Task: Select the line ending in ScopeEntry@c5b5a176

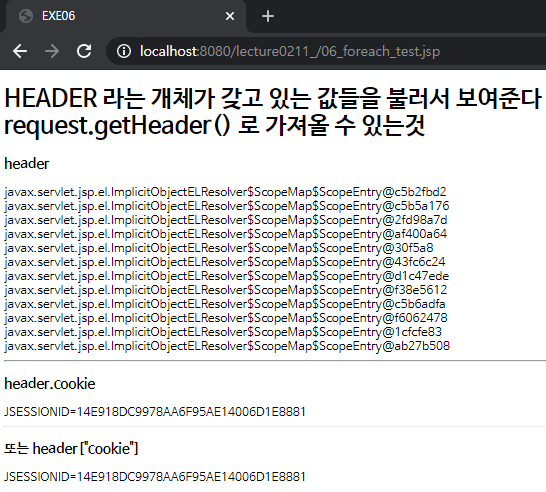Action: click(x=227, y=206)
